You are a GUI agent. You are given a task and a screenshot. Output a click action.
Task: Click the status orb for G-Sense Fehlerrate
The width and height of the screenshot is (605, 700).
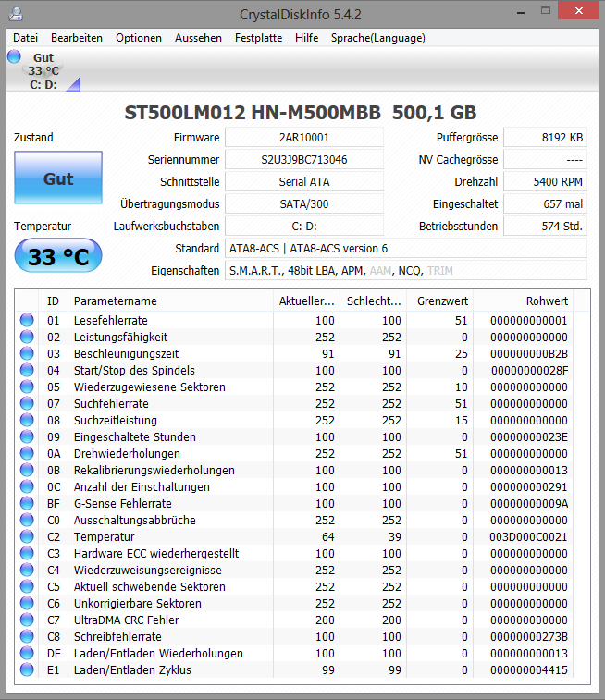[27, 504]
